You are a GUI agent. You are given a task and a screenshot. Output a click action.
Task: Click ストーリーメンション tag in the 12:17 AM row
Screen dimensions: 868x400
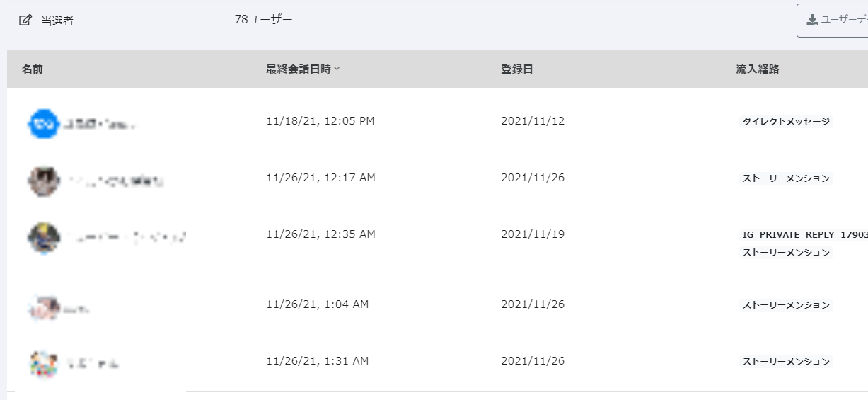(786, 178)
